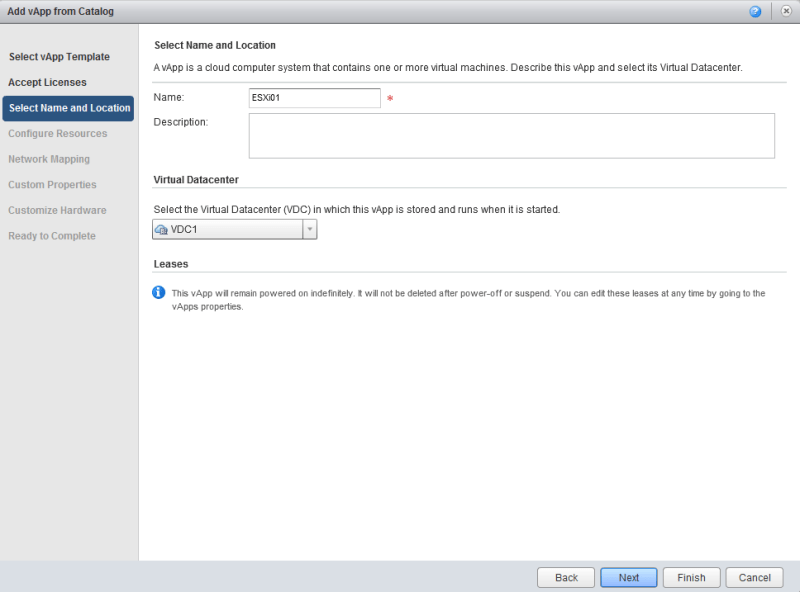Go to Accept Licenses step

(x=47, y=82)
